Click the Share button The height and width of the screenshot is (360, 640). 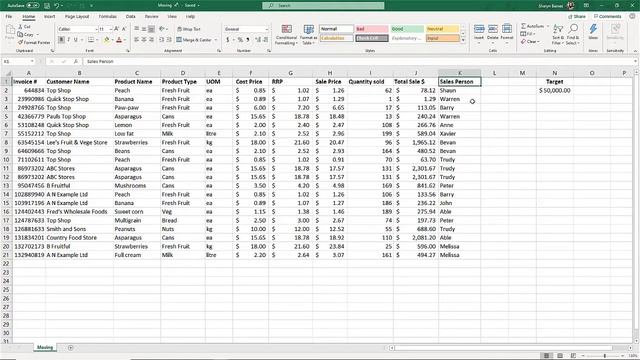[x=577, y=17]
